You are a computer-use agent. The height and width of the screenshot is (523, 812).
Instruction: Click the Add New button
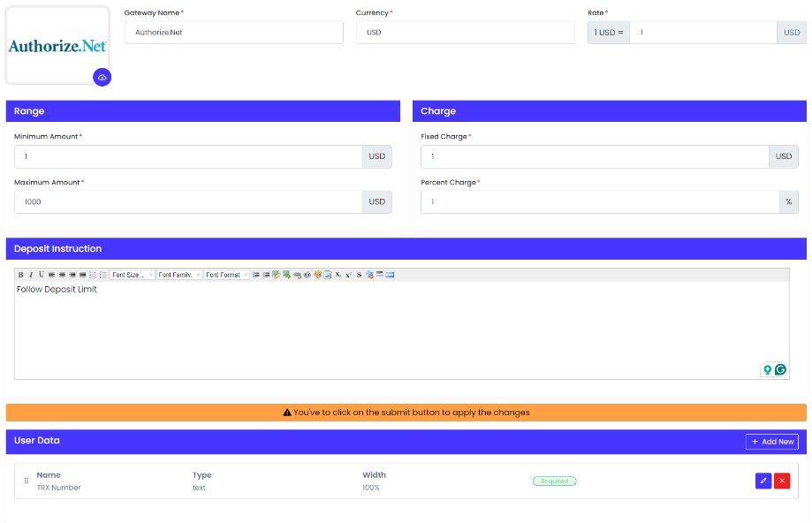pyautogui.click(x=771, y=441)
